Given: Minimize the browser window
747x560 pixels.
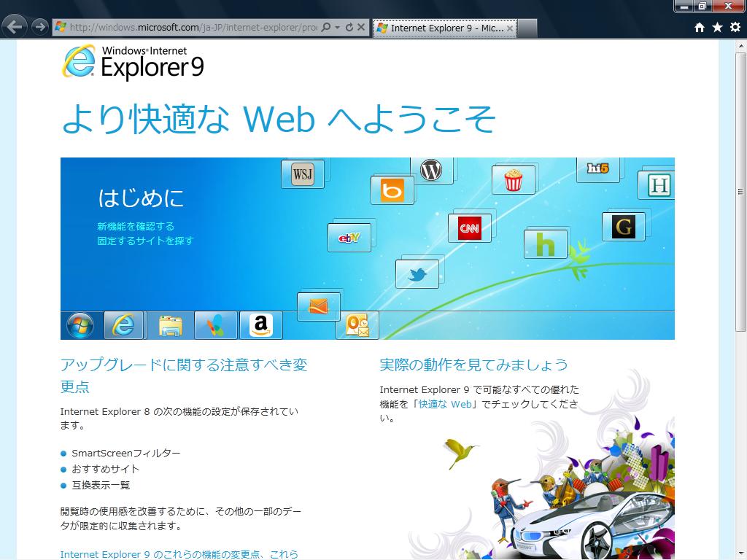Looking at the screenshot, I should click(x=684, y=6).
